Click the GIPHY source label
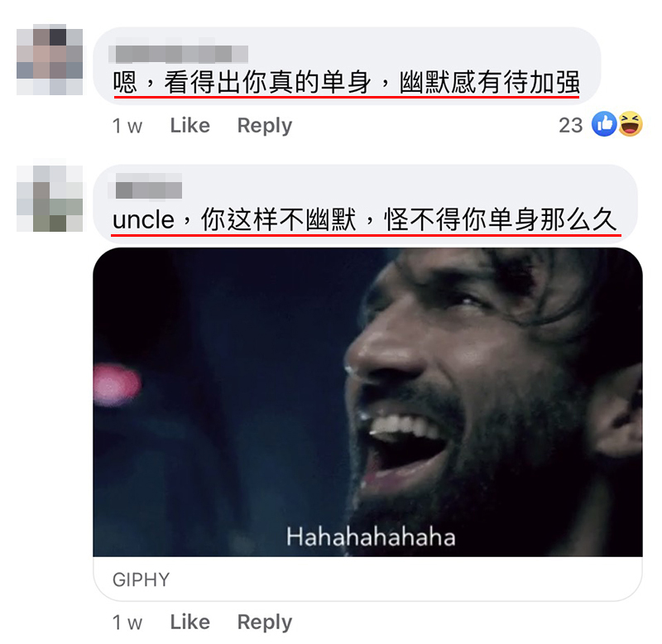 click(x=141, y=579)
